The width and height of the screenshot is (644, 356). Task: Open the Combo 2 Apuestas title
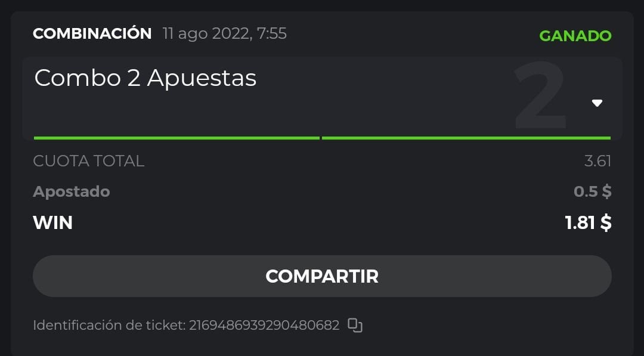145,78
